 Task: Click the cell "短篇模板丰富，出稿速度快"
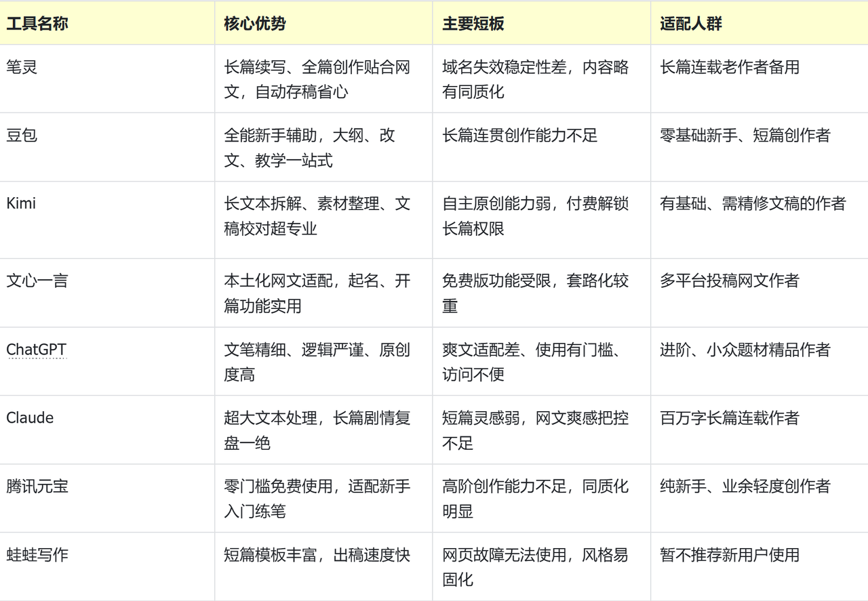pyautogui.click(x=324, y=566)
